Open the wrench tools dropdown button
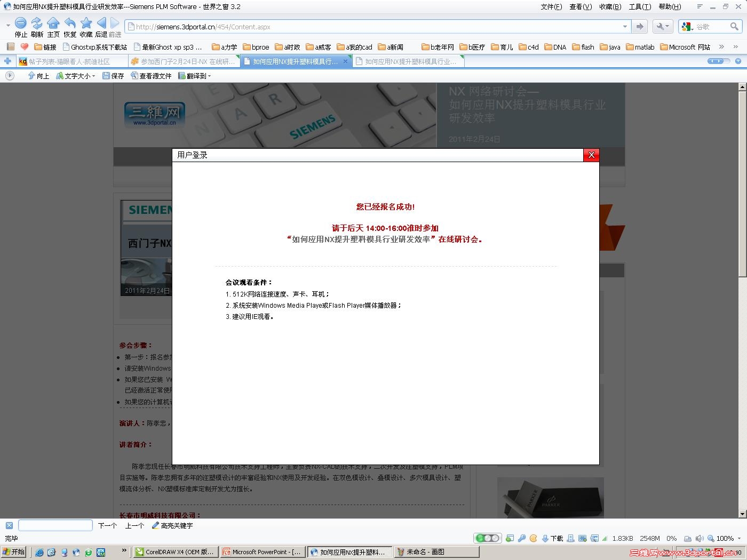The width and height of the screenshot is (747, 560). point(663,27)
